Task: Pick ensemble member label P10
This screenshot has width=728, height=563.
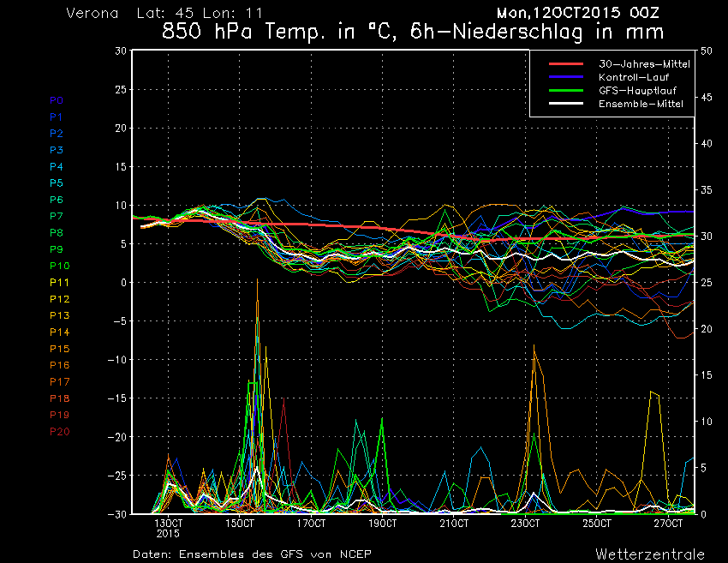Action: coord(60,266)
